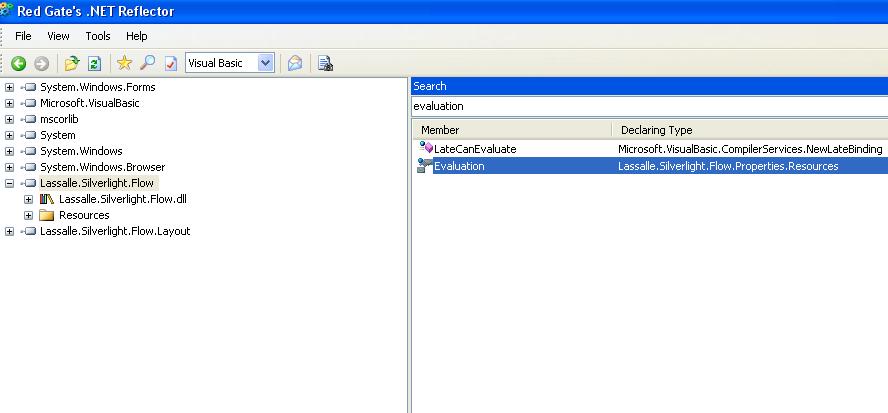
Task: Click Lassalle.Silverlight.Flow.Properties.Resources declaring type
Action: 728,166
